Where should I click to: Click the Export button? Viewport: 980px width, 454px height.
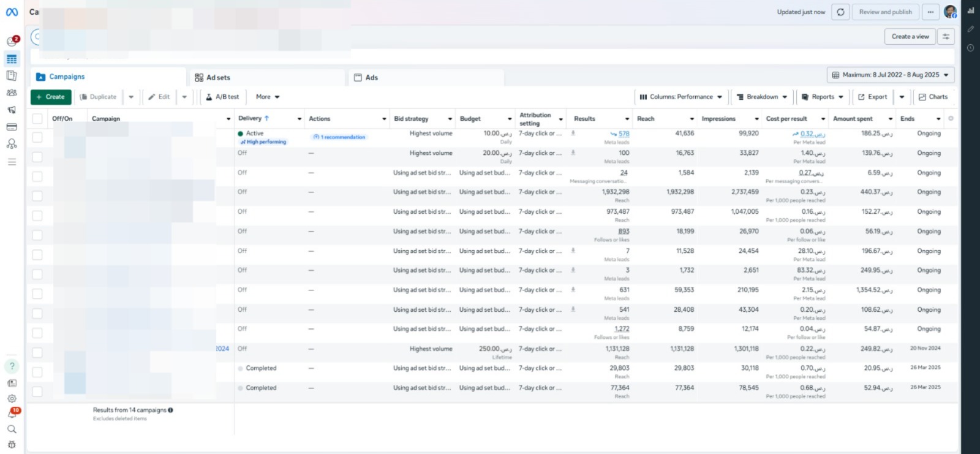pyautogui.click(x=872, y=97)
